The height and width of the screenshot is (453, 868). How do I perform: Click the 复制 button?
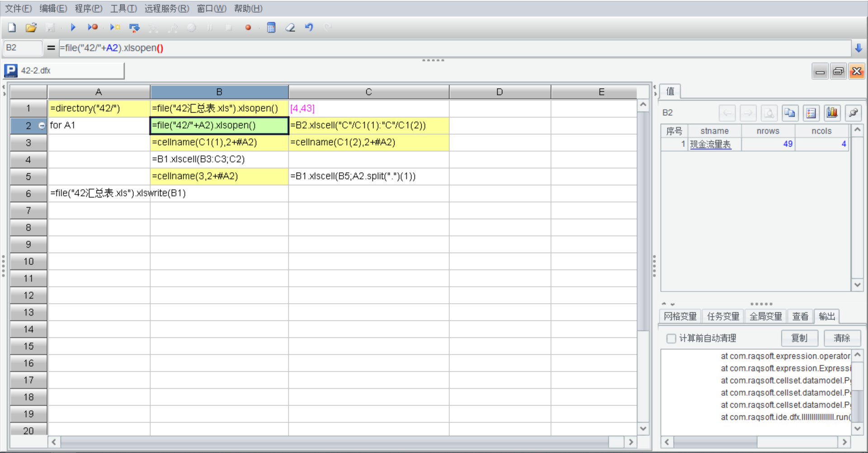[799, 338]
